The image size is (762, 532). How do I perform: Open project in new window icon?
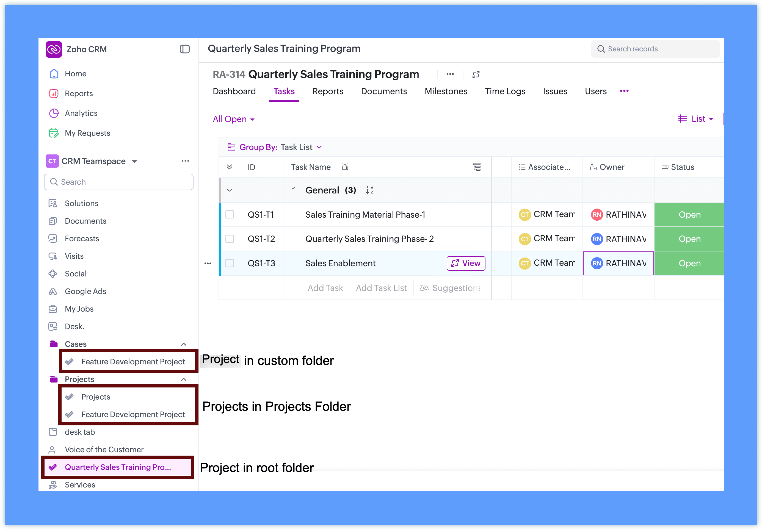476,74
